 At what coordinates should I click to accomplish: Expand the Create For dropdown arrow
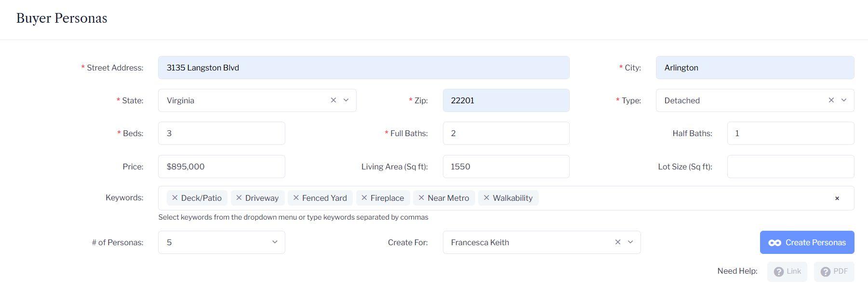630,242
